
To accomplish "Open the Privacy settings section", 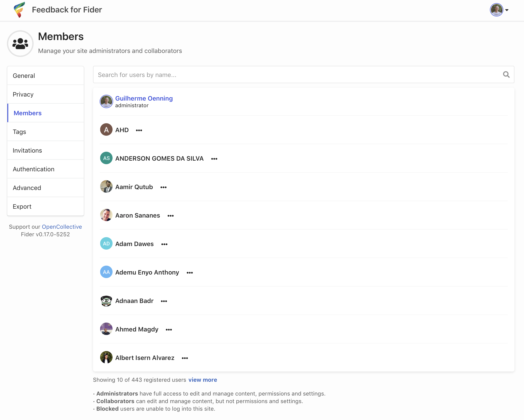I will [46, 95].
